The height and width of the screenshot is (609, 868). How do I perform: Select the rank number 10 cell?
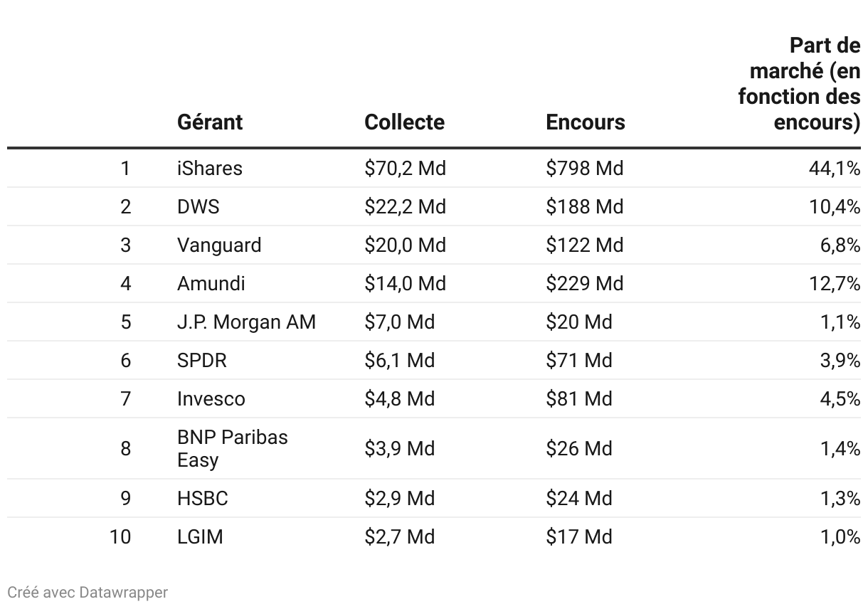click(120, 537)
